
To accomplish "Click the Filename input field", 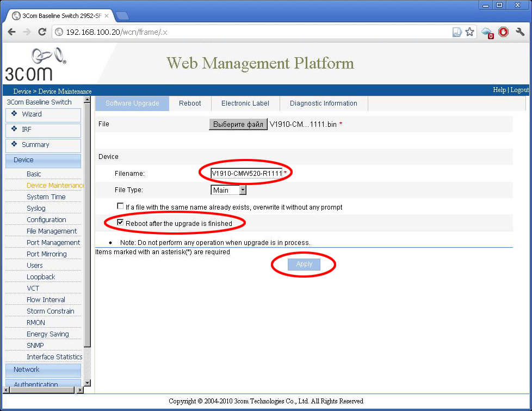I will (x=246, y=174).
